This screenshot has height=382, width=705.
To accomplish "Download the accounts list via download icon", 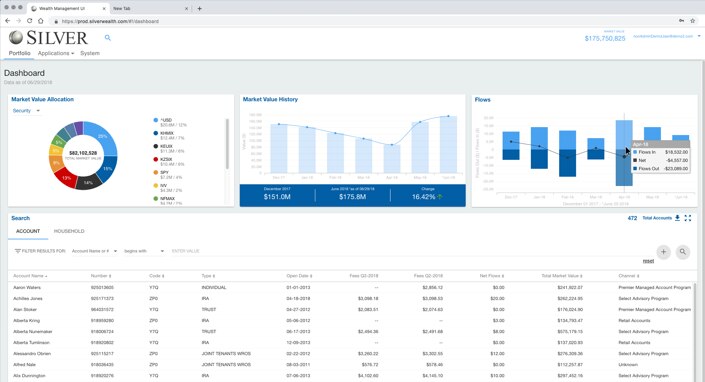I will [677, 218].
